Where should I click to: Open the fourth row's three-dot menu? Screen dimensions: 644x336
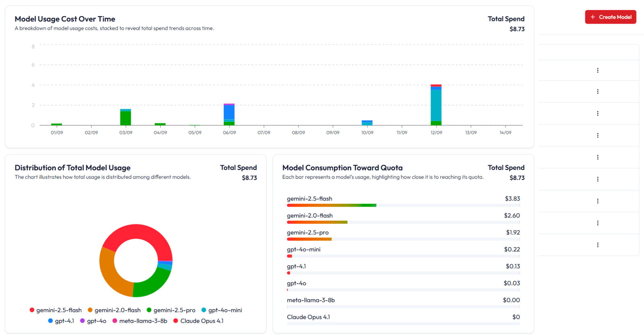point(597,135)
